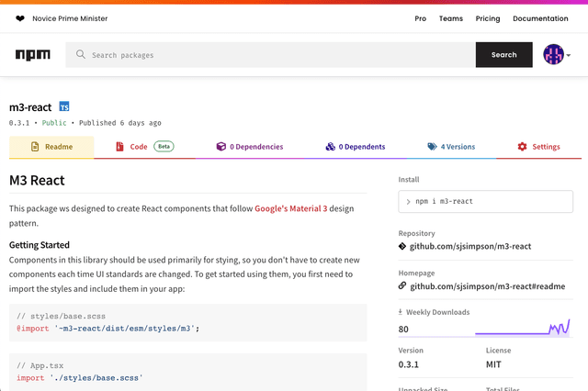Open the user avatar menu
Screen dimensions: 588x391
tap(553, 54)
